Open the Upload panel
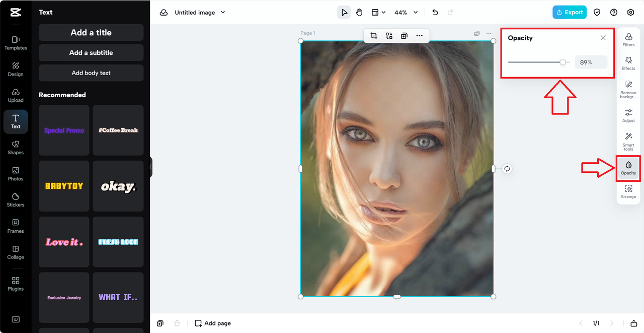644x333 pixels. pyautogui.click(x=16, y=95)
